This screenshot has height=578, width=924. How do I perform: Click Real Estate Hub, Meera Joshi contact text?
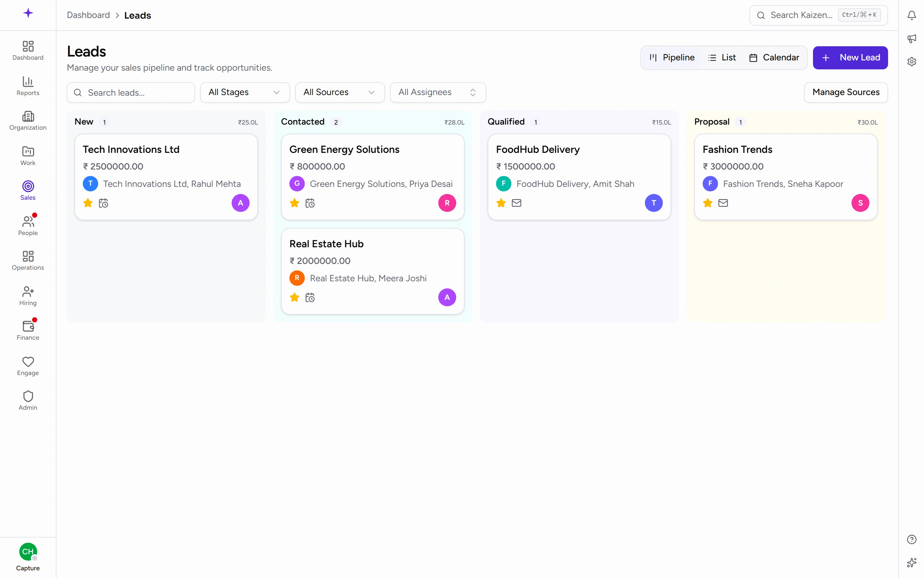point(368,278)
